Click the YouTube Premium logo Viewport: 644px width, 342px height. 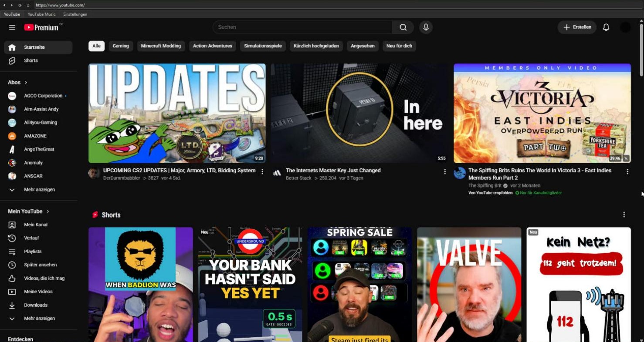click(x=41, y=27)
